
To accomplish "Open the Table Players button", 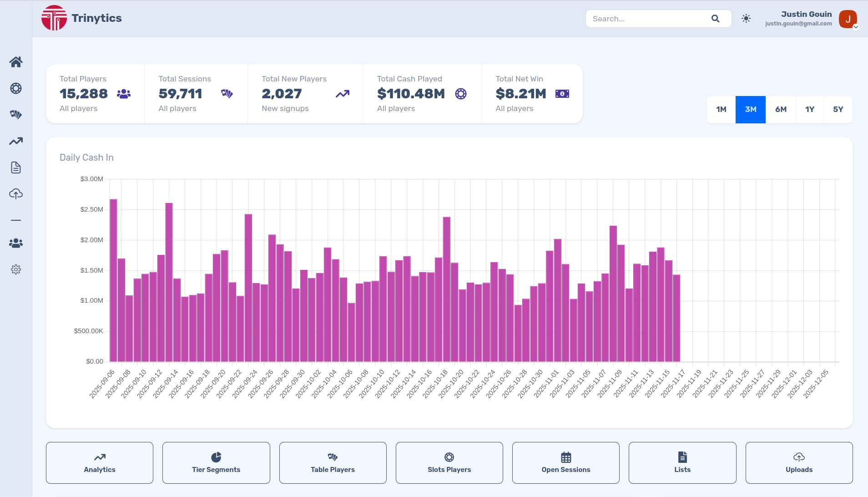I will pos(333,463).
